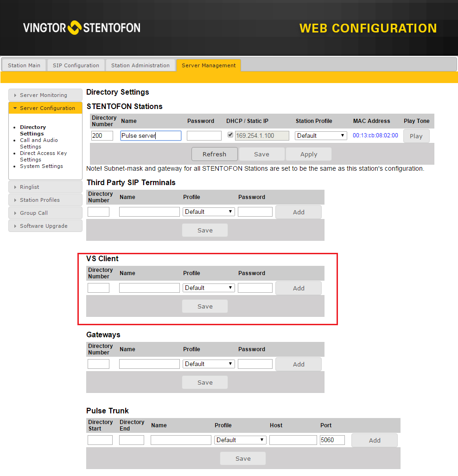Focus the Gateways Directory Number field
The image size is (458, 476).
point(98,364)
